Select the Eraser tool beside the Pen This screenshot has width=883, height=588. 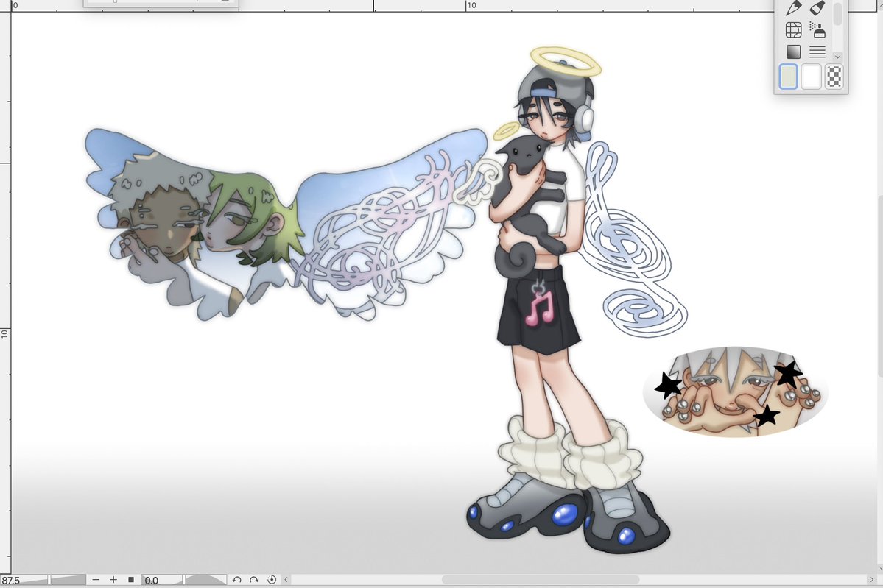tap(817, 7)
